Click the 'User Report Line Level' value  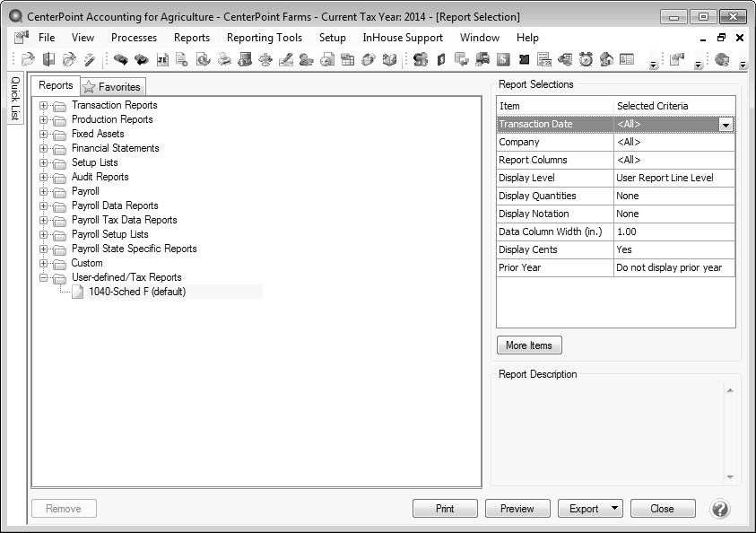coord(665,178)
